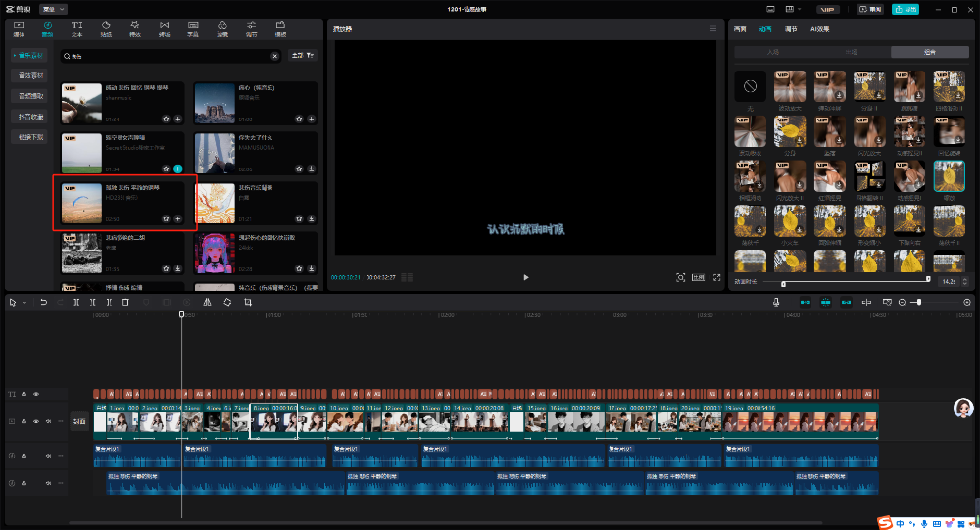This screenshot has height=530, width=980.
Task: Click the Undo arrow in timeline toolbar
Action: pyautogui.click(x=43, y=303)
